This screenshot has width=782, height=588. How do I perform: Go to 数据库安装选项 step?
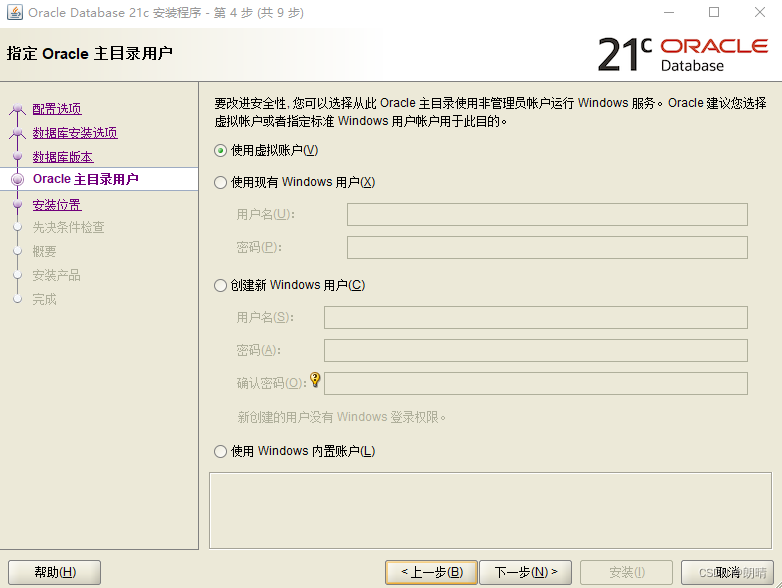pyautogui.click(x=75, y=133)
